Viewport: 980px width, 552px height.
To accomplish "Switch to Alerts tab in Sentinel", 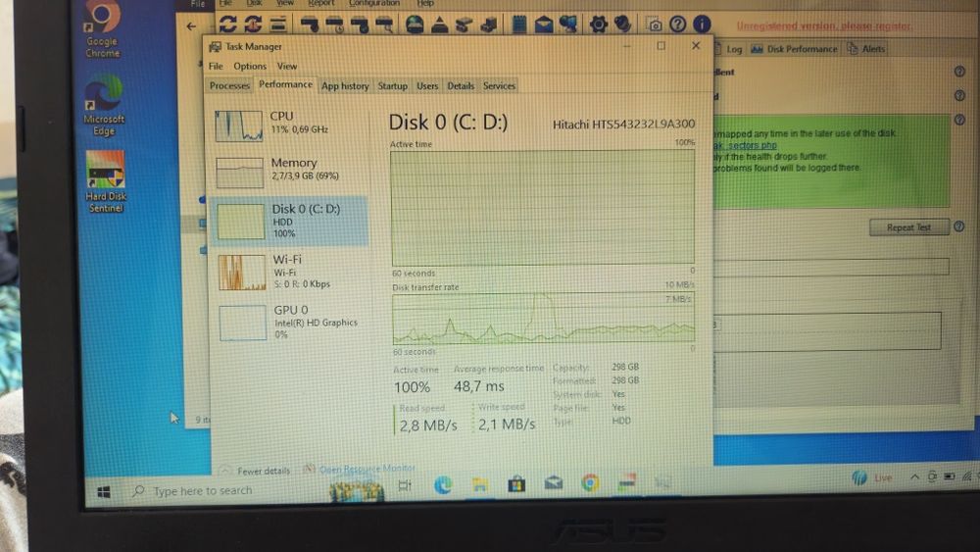I will [x=866, y=49].
